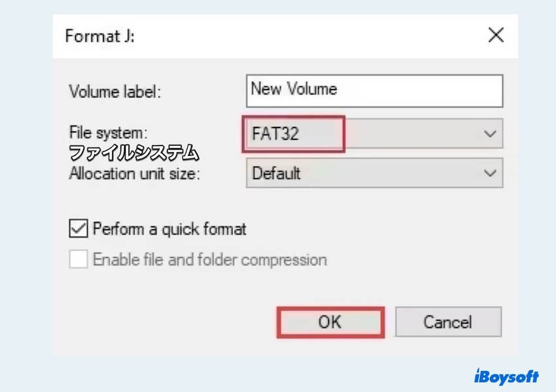Click the "Volume label:" caption
This screenshot has width=556, height=392.
pyautogui.click(x=114, y=91)
